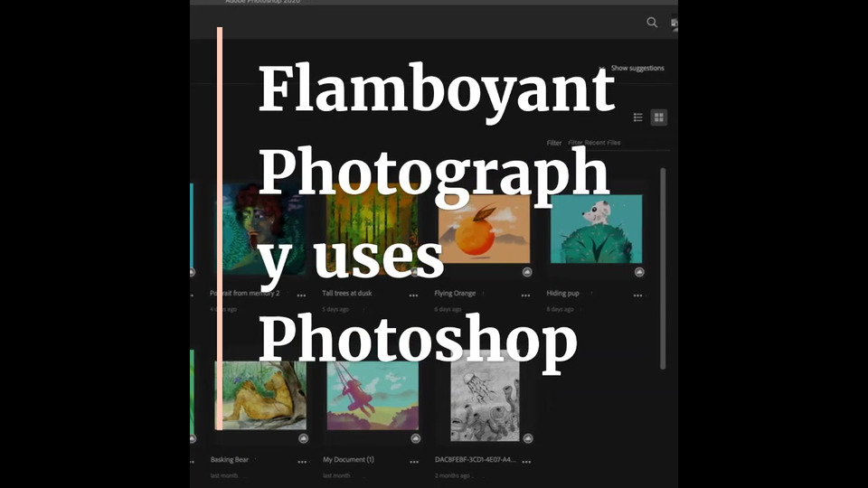Open more options for My Document (1)
868x488 pixels.
(414, 462)
